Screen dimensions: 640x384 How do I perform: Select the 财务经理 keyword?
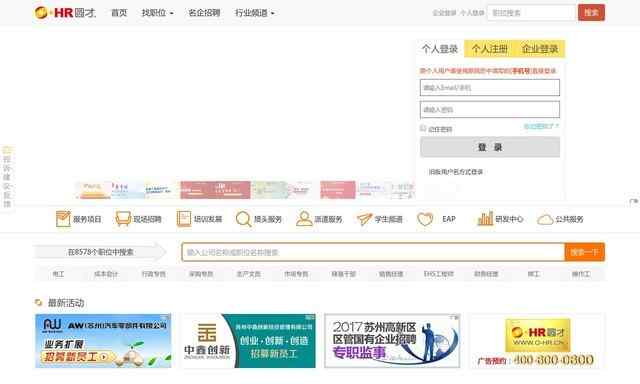pos(486,274)
